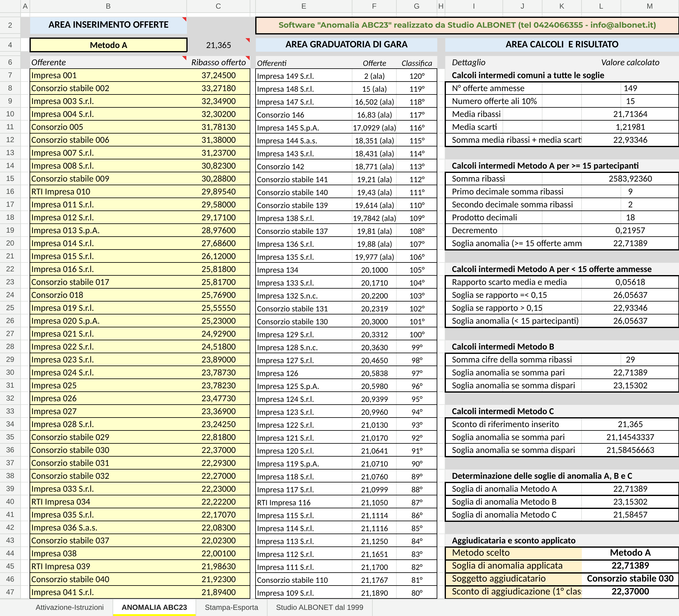Click the Ribasso offerto column label
Viewport: 679px width, 616px height.
click(219, 62)
